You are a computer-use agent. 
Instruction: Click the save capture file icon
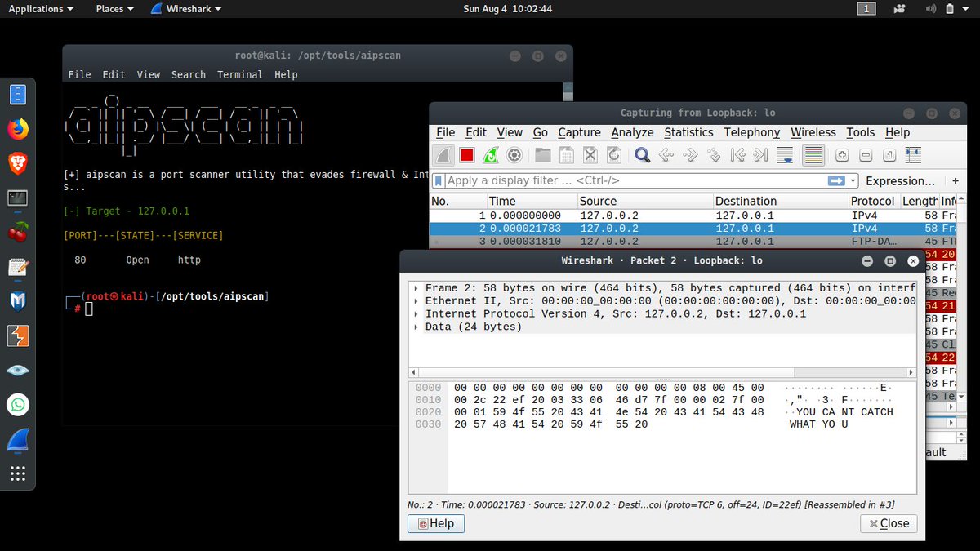tap(567, 155)
